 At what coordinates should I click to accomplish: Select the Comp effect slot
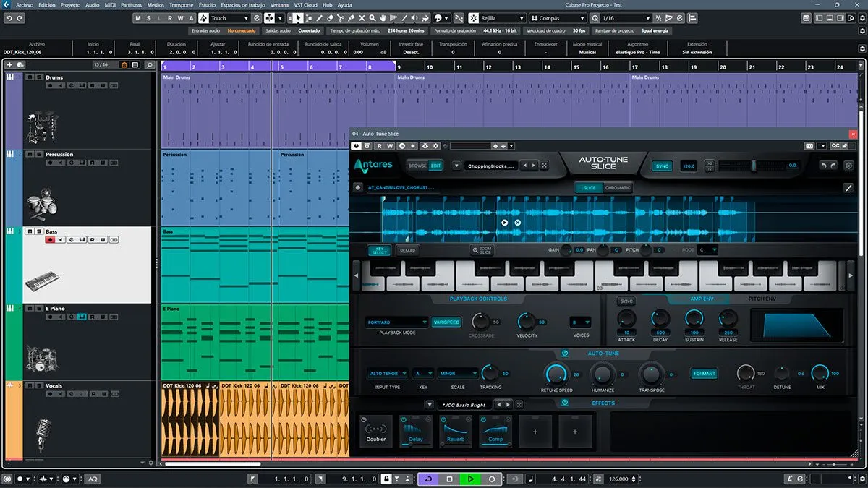[495, 431]
